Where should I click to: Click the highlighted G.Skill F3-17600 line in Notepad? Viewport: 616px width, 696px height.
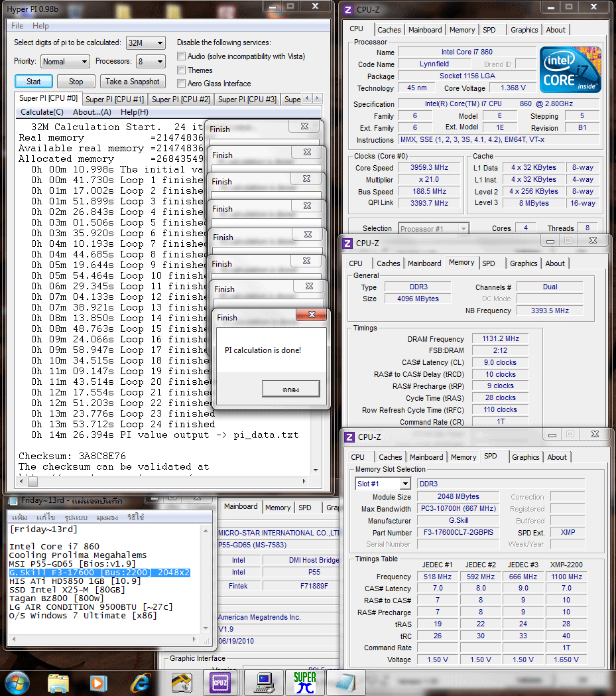click(99, 573)
